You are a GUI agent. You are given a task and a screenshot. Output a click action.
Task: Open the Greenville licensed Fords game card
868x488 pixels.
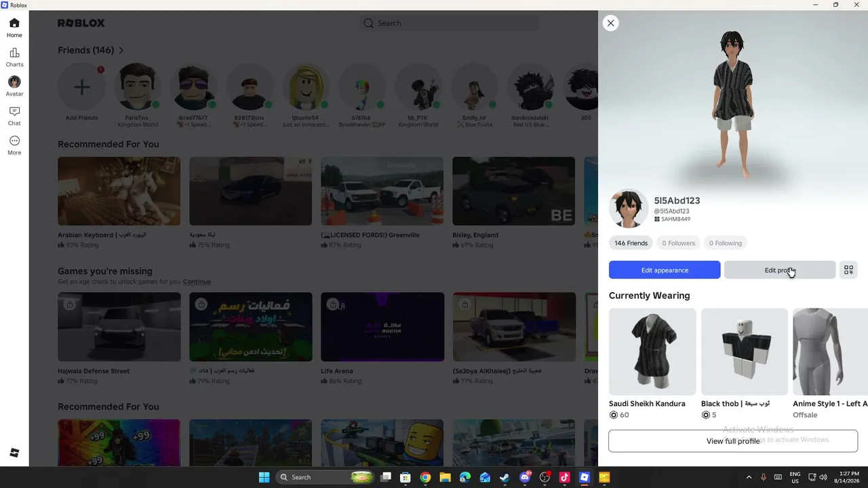tap(382, 203)
